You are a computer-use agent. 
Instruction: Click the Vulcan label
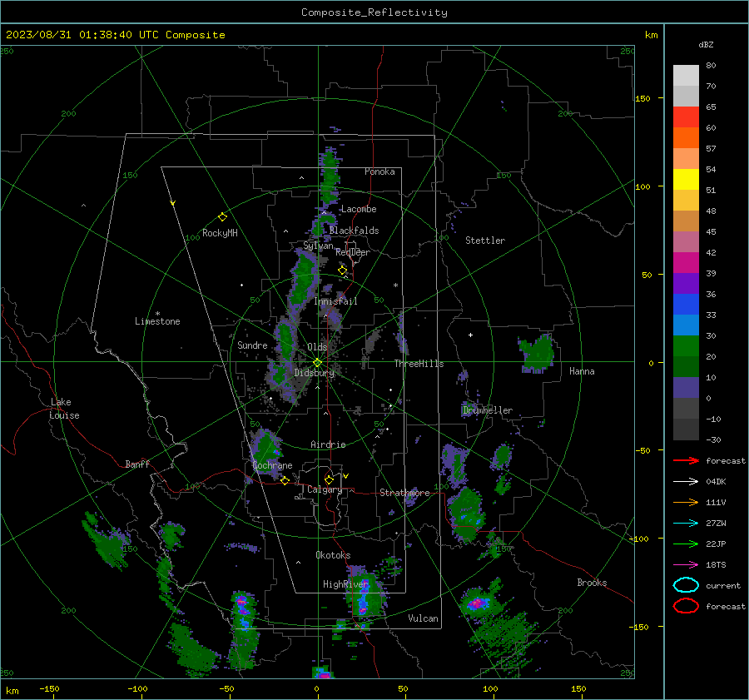click(x=424, y=618)
